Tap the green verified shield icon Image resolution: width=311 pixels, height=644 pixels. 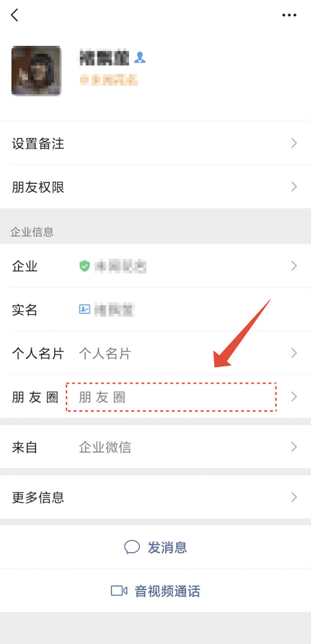(x=84, y=266)
